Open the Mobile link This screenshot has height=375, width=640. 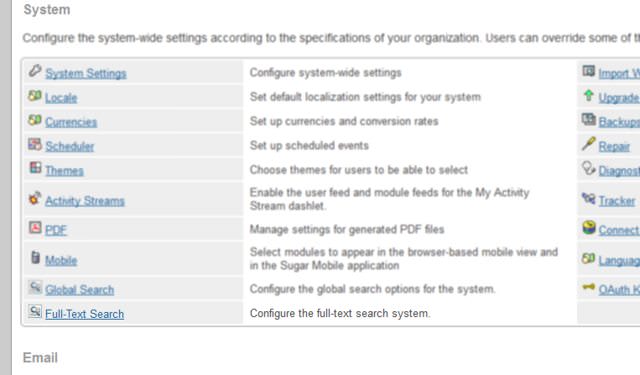pyautogui.click(x=61, y=260)
